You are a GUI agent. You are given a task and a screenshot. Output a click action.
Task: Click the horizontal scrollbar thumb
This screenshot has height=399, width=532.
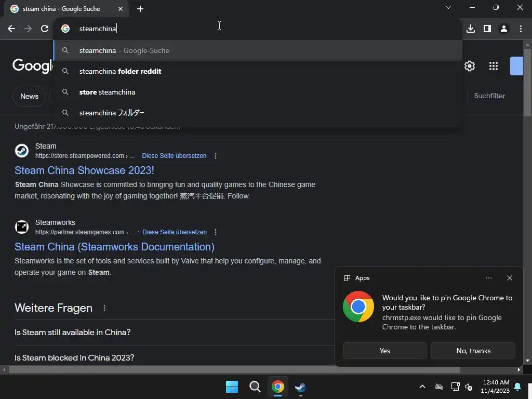pos(234,369)
